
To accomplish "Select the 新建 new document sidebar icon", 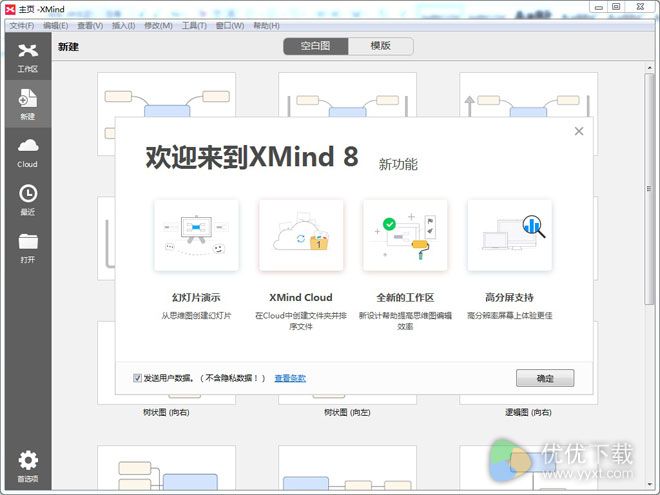I will (x=28, y=104).
